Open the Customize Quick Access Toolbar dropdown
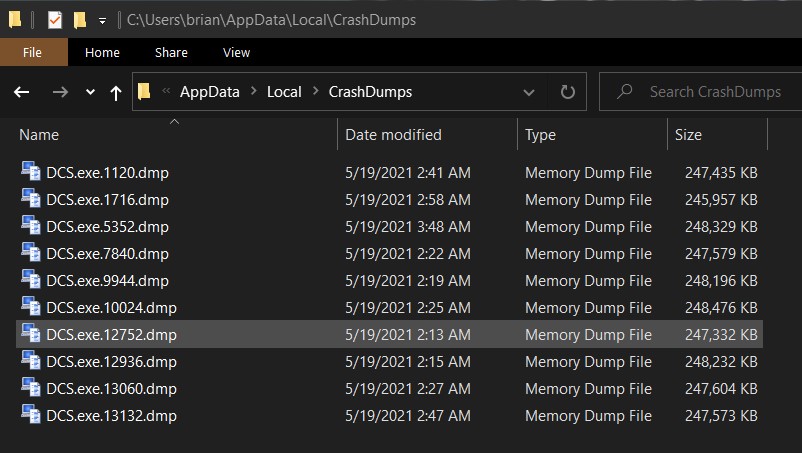Viewport: 802px width, 453px height. (x=102, y=21)
